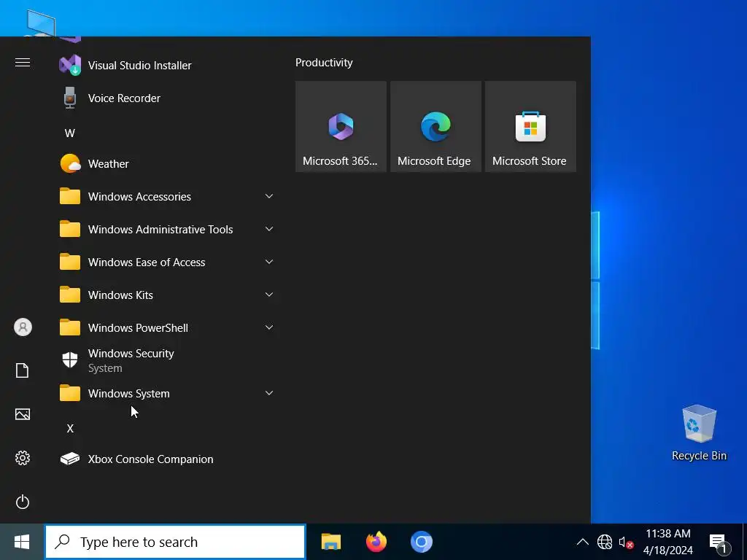Image resolution: width=747 pixels, height=560 pixels.
Task: Click the W letter section header
Action: [x=70, y=133]
